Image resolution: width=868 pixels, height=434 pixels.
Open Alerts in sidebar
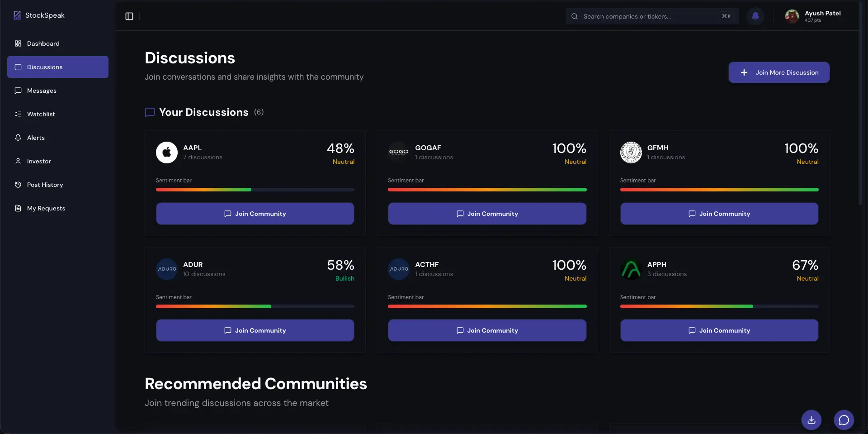click(58, 138)
